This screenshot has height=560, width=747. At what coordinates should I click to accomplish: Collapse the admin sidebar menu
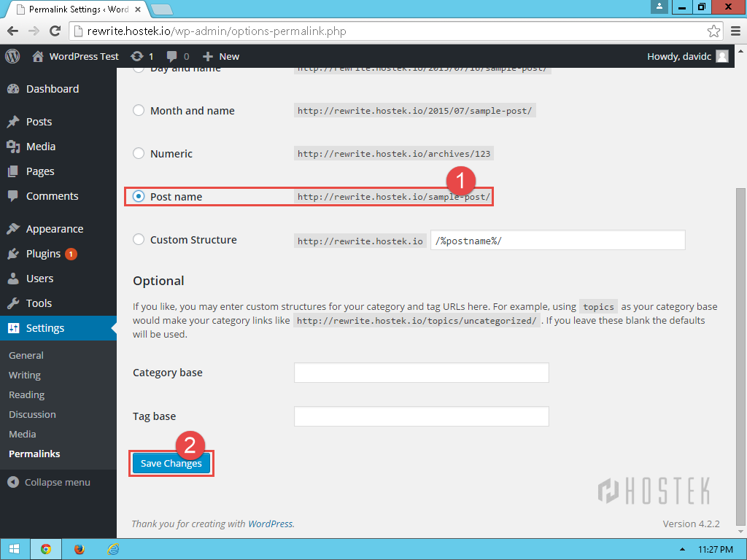tap(49, 482)
